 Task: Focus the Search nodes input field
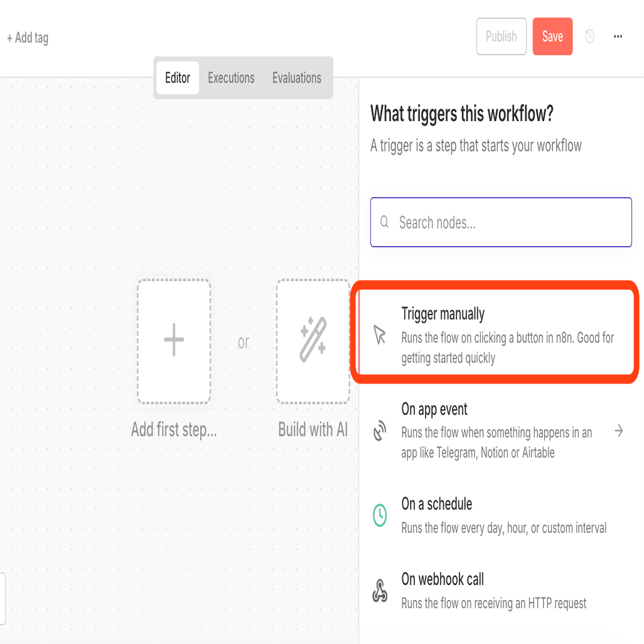click(508, 222)
